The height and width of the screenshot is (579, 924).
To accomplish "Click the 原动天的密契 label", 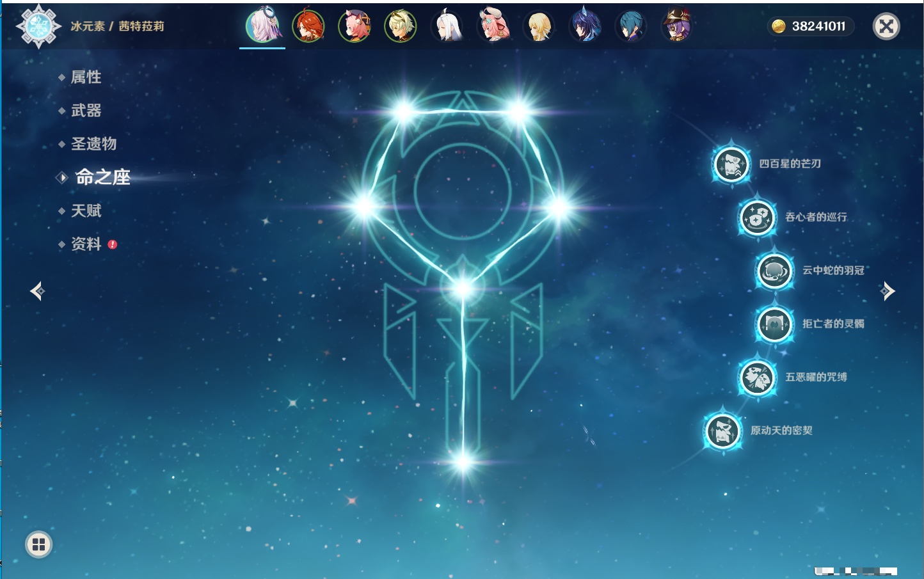I will pyautogui.click(x=781, y=431).
